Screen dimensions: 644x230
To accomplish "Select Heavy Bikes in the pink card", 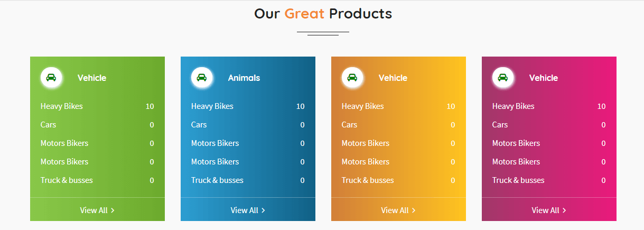I will pyautogui.click(x=514, y=106).
